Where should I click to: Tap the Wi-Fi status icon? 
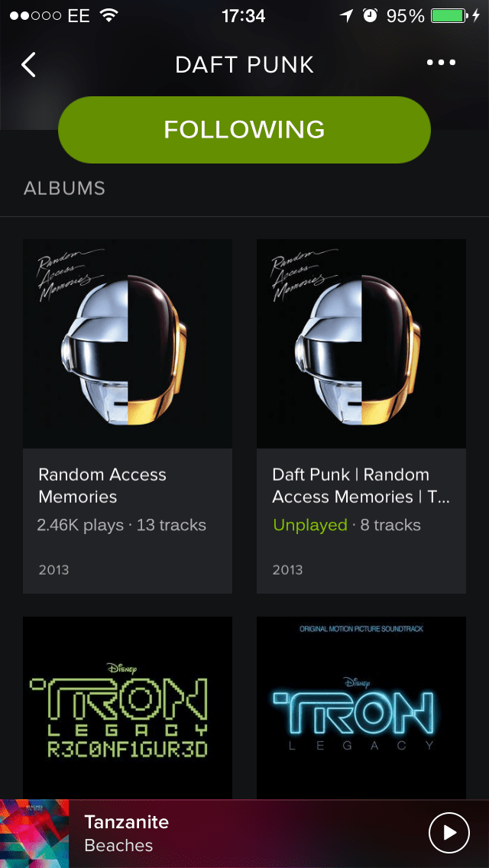[x=110, y=15]
